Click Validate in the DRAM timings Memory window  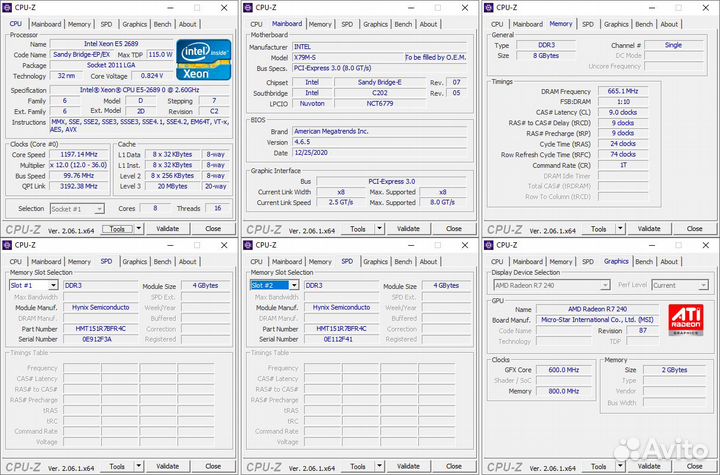(649, 228)
